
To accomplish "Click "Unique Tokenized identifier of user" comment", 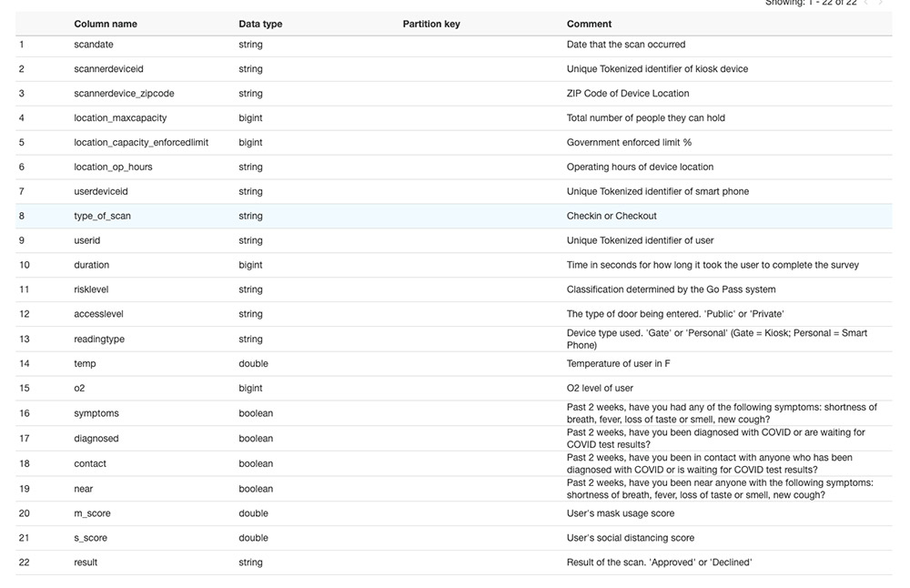I will click(640, 240).
